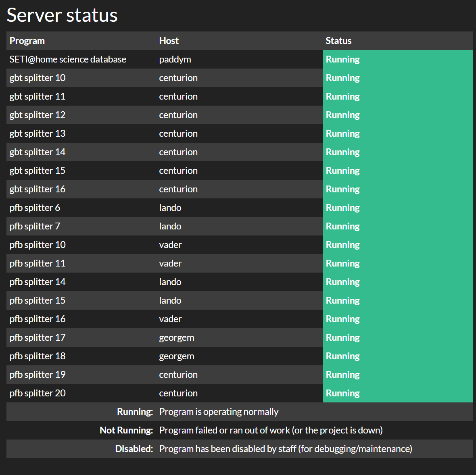Screen dimensions: 476x475
Task: Select 'gbt splitter 13' row label
Action: click(38, 133)
